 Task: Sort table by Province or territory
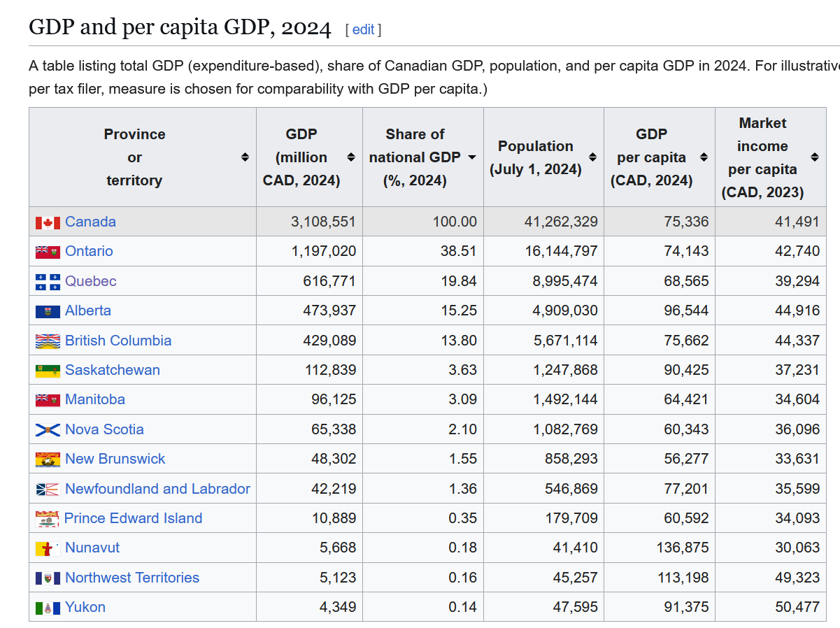245,157
